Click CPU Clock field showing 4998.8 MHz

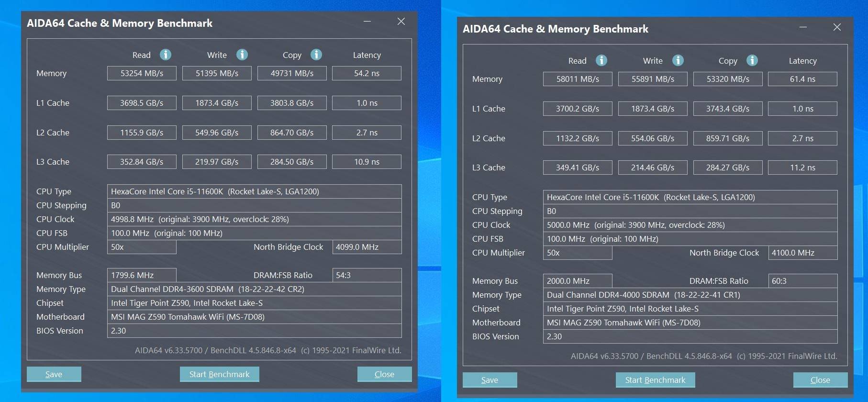tap(255, 219)
